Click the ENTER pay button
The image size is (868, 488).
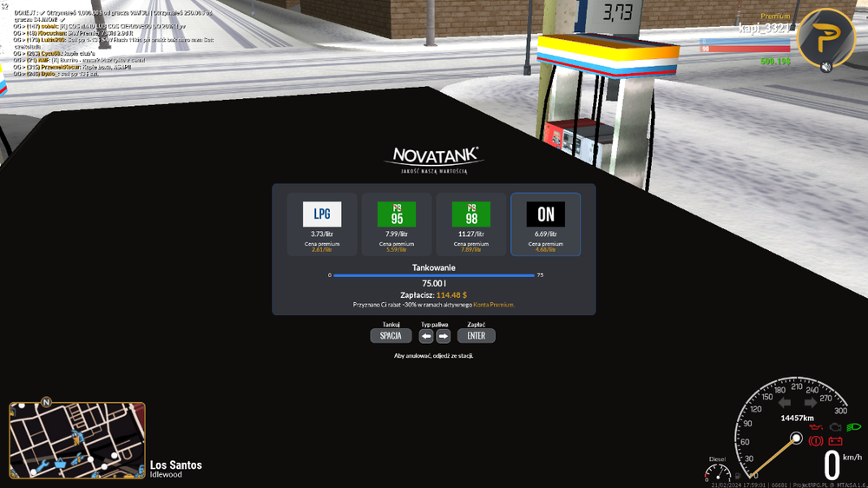tap(476, 336)
